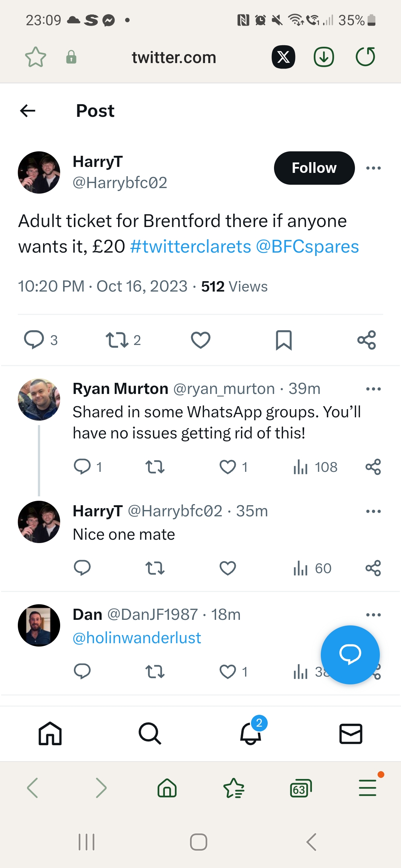Image resolution: width=401 pixels, height=868 pixels.
Task: Tap the blue floating reply button
Action: [x=350, y=655]
